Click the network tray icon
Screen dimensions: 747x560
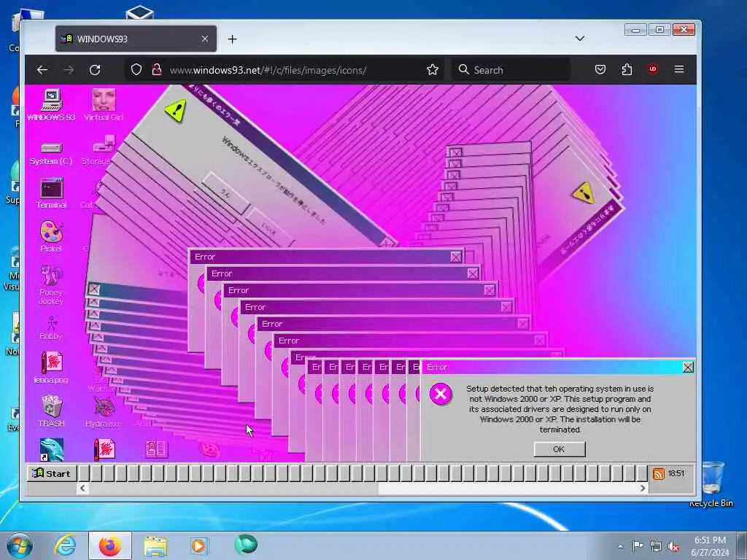(x=656, y=547)
